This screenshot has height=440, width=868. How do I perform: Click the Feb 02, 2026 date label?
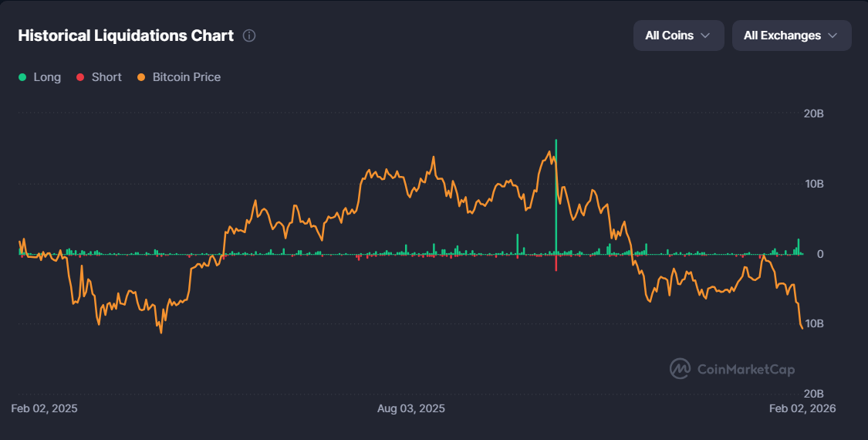pos(802,408)
